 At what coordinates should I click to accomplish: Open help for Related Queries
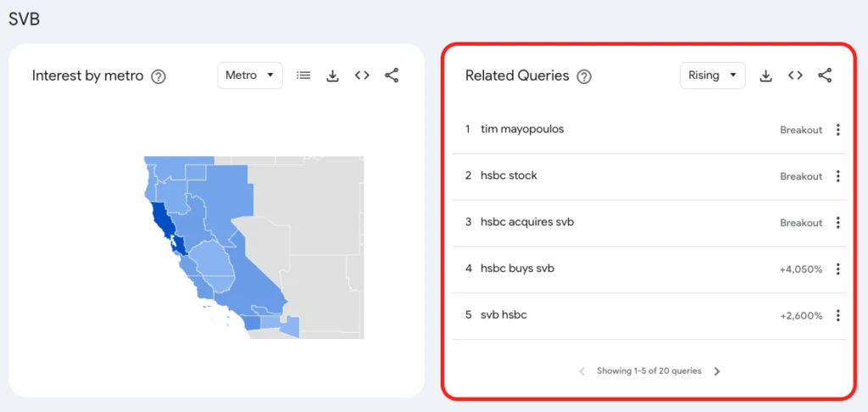point(584,76)
